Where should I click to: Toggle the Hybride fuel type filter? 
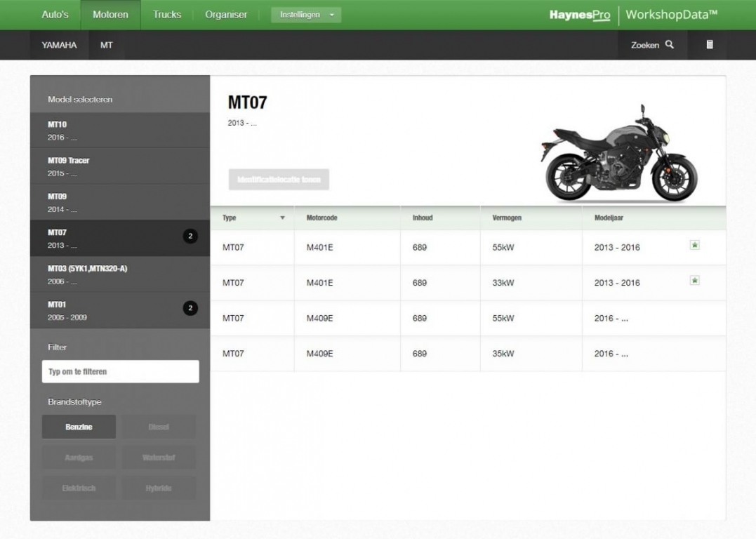coord(159,488)
